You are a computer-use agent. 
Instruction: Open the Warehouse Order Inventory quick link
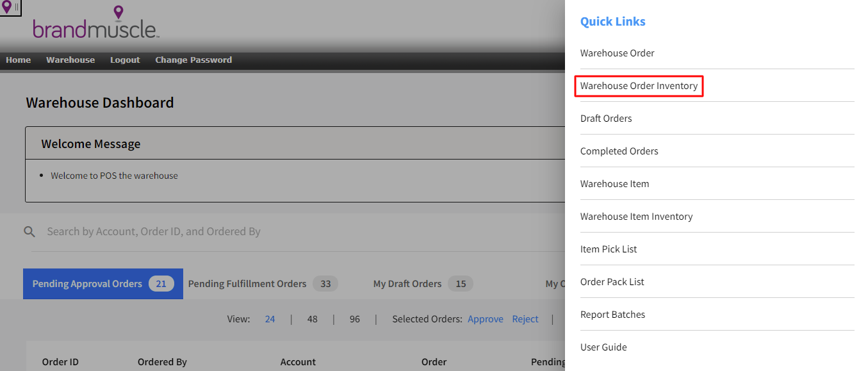pos(639,85)
